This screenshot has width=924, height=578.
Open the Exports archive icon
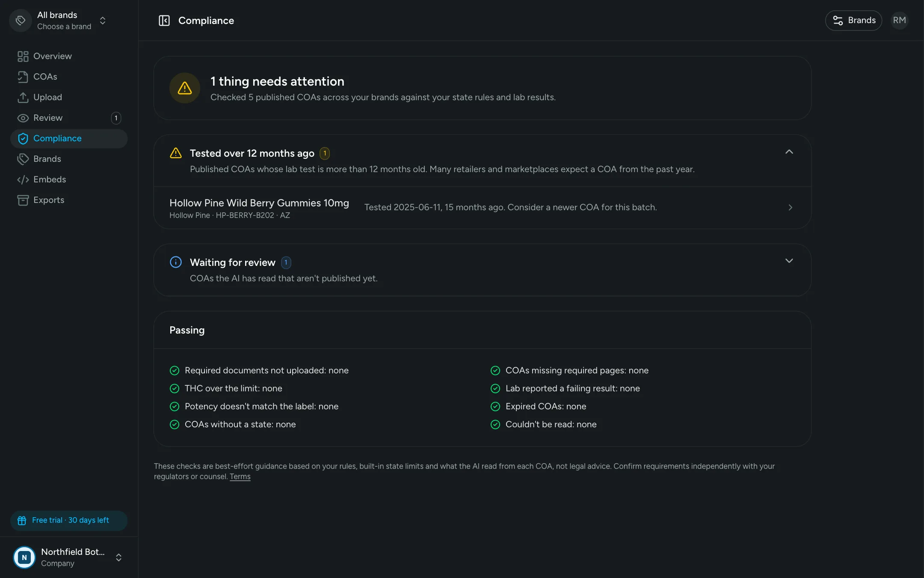coord(23,200)
